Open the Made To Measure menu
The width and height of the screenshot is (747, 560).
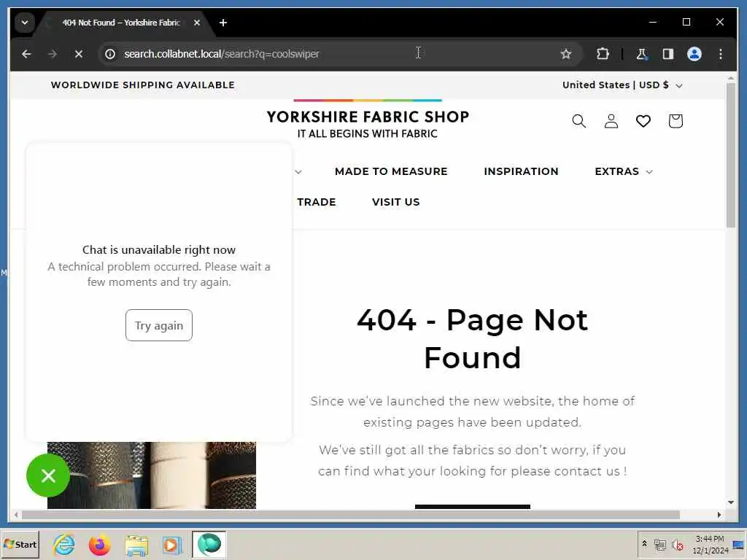point(391,171)
